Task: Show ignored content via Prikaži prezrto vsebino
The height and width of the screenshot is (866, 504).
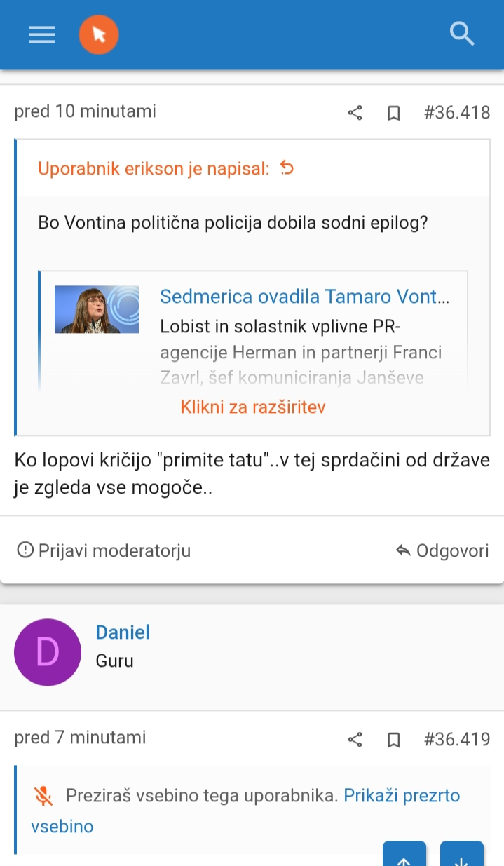Action: tap(245, 811)
